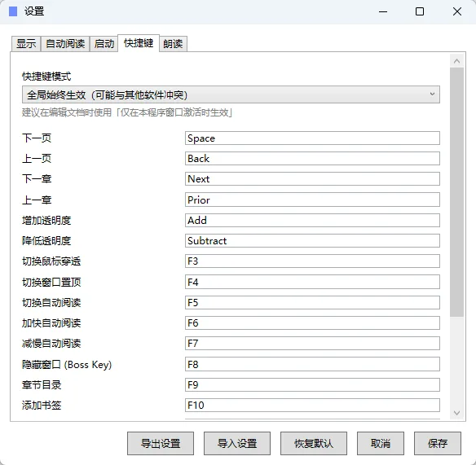
Task: Save settings with 保存 button
Action: pyautogui.click(x=438, y=444)
